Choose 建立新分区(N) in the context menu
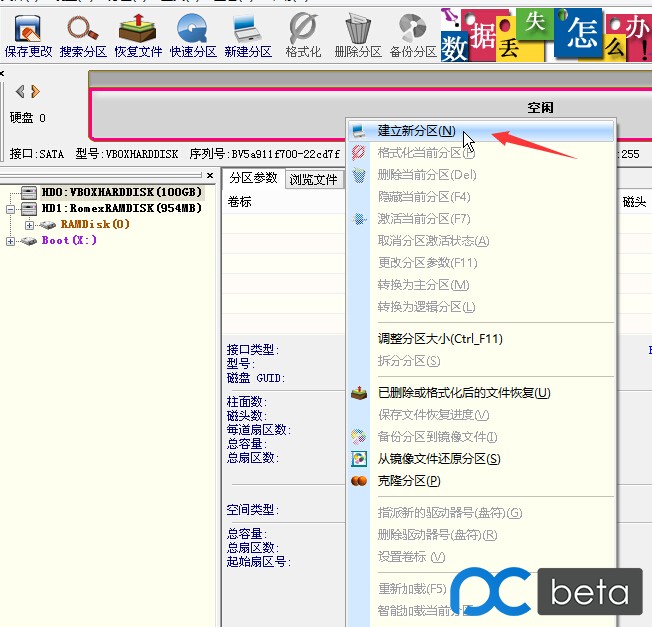 point(416,131)
